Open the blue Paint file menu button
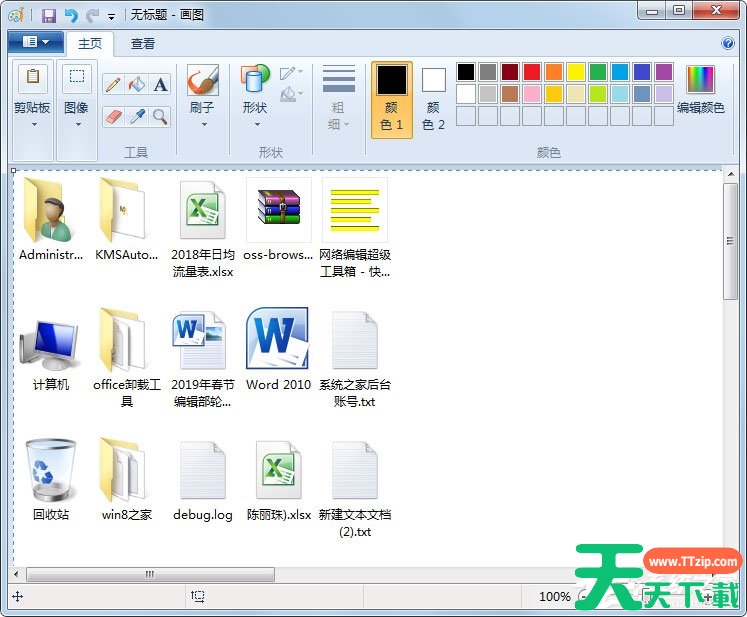747x617 pixels. (x=35, y=42)
